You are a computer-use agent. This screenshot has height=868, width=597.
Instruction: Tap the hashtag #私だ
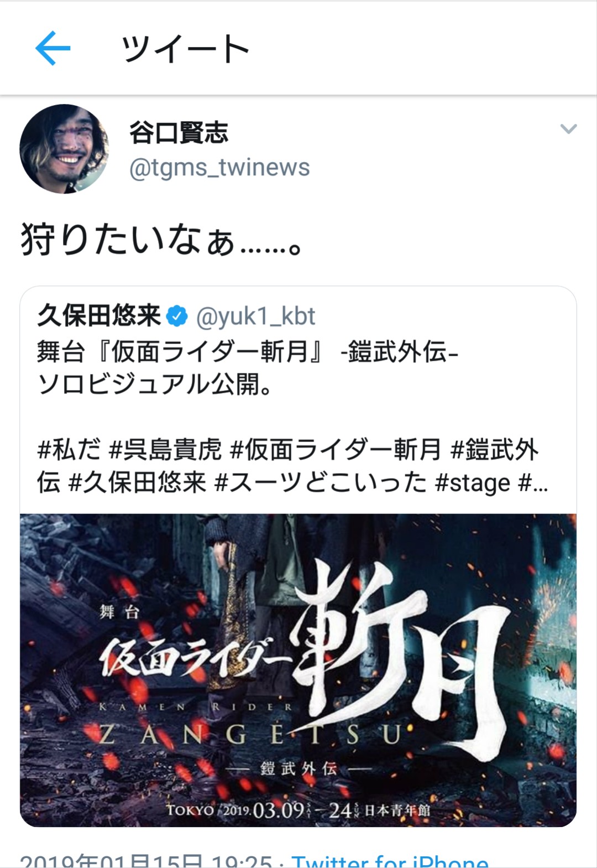69,449
